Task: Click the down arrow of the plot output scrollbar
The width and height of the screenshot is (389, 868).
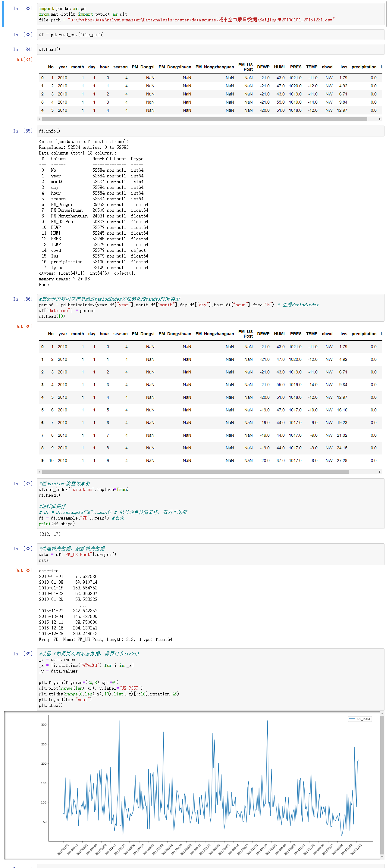Action: [x=382, y=856]
